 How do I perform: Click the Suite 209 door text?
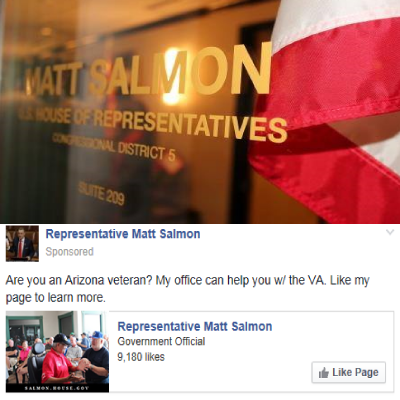(101, 193)
